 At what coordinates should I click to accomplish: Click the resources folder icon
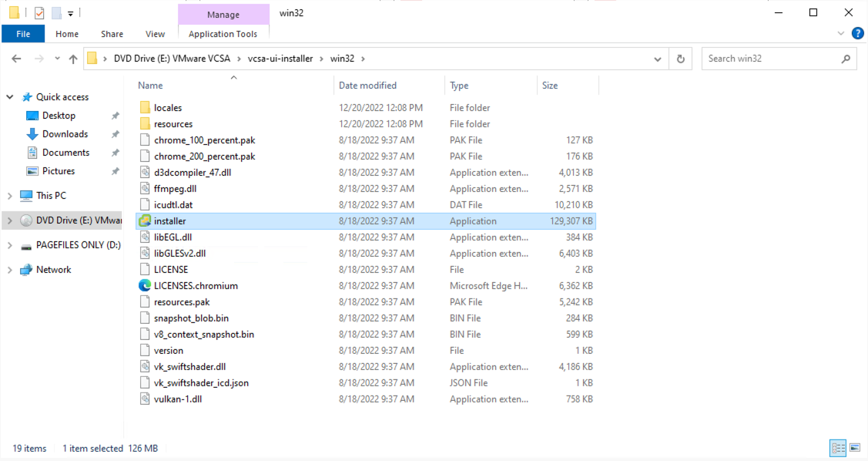145,123
